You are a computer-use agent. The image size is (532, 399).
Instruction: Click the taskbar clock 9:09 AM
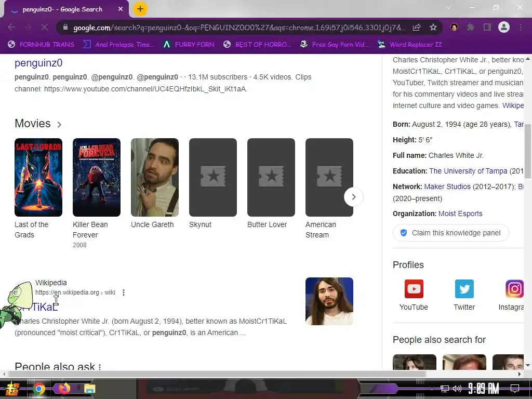pos(484,389)
